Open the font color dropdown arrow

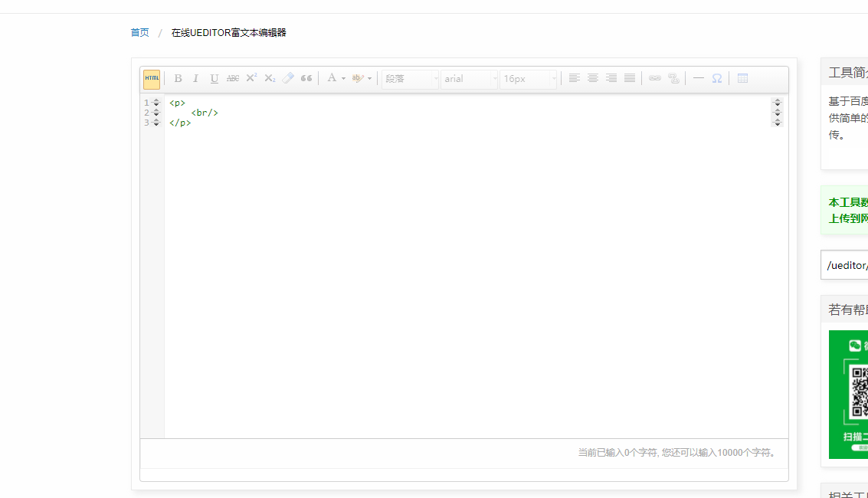coord(343,79)
